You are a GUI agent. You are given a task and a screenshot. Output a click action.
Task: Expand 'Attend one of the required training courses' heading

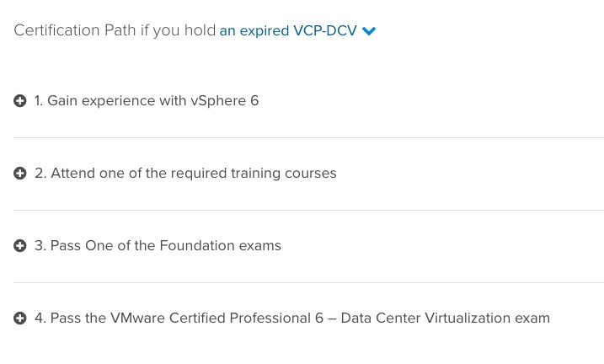185,174
